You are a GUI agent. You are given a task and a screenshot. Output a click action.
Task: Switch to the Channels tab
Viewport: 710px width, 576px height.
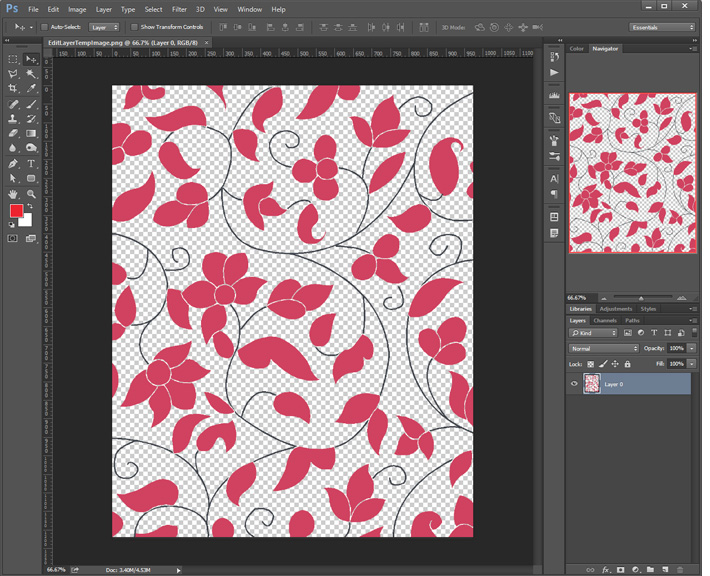[605, 320]
